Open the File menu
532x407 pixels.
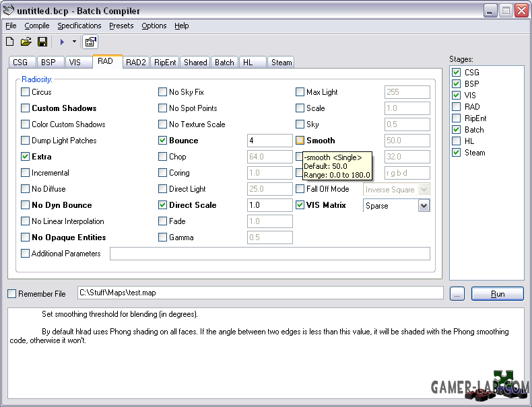click(11, 26)
